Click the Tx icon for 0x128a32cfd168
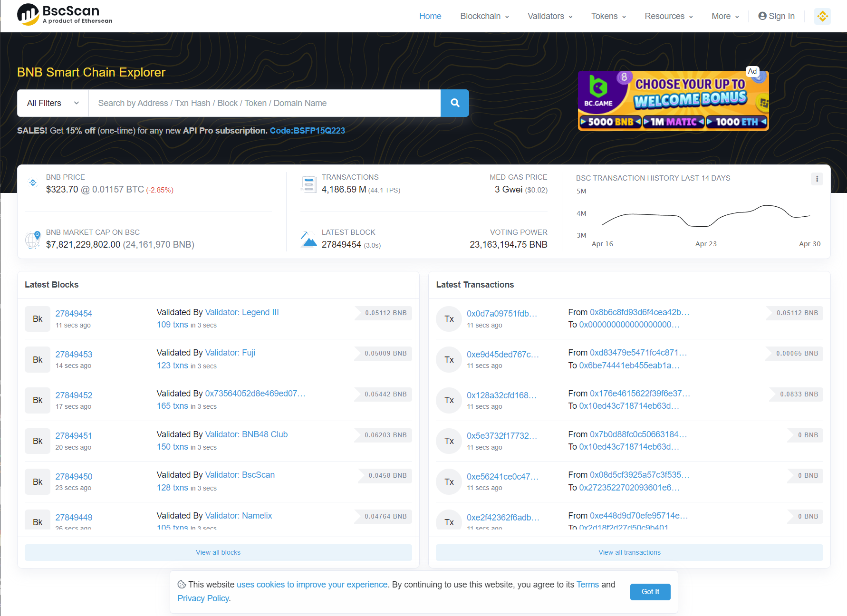Image resolution: width=847 pixels, height=616 pixels. 449,400
